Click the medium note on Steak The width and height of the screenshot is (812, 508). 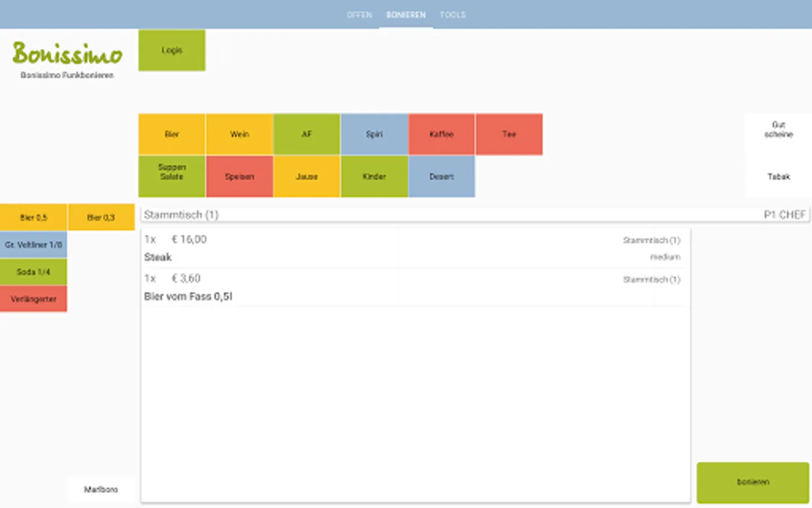tap(665, 257)
